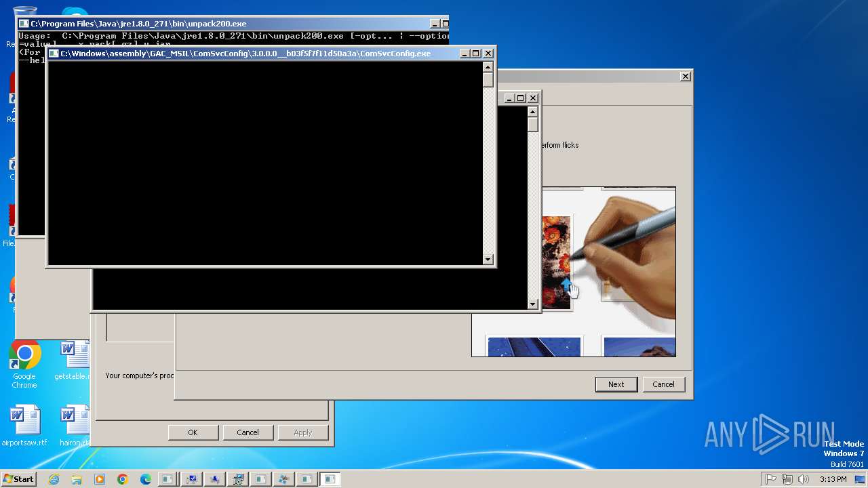Click the ComSvcConfig.exe title bar path
The height and width of the screenshot is (488, 868).
pos(245,54)
